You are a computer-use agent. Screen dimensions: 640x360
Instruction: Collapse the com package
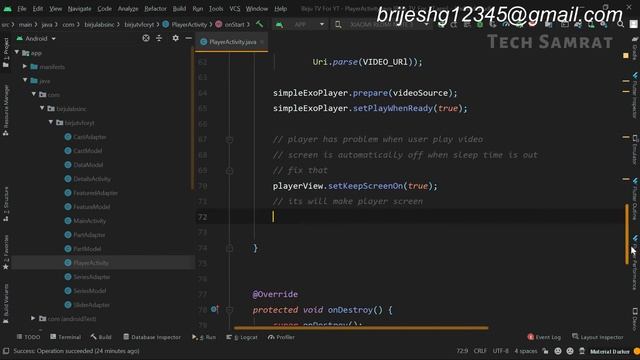[33, 94]
